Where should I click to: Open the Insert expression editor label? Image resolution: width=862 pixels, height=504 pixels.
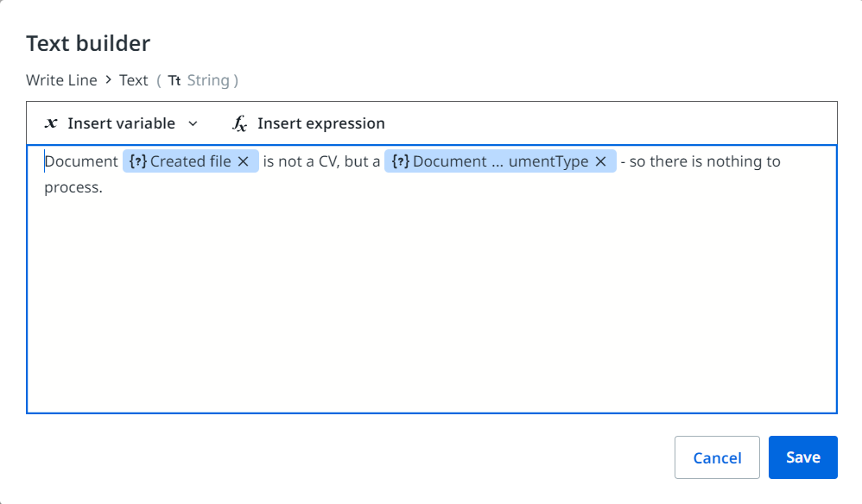(320, 123)
